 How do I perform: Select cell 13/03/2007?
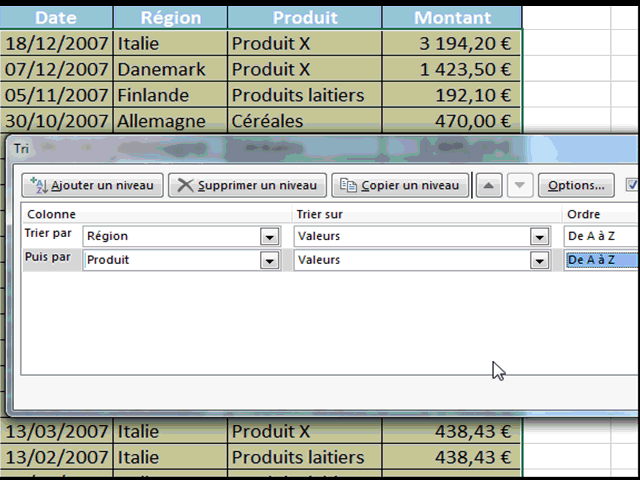pos(56,431)
